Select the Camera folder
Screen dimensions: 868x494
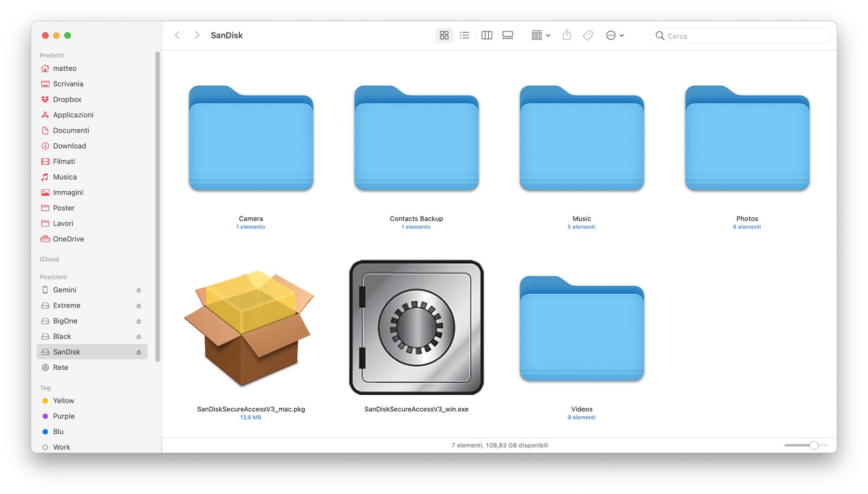pos(251,138)
